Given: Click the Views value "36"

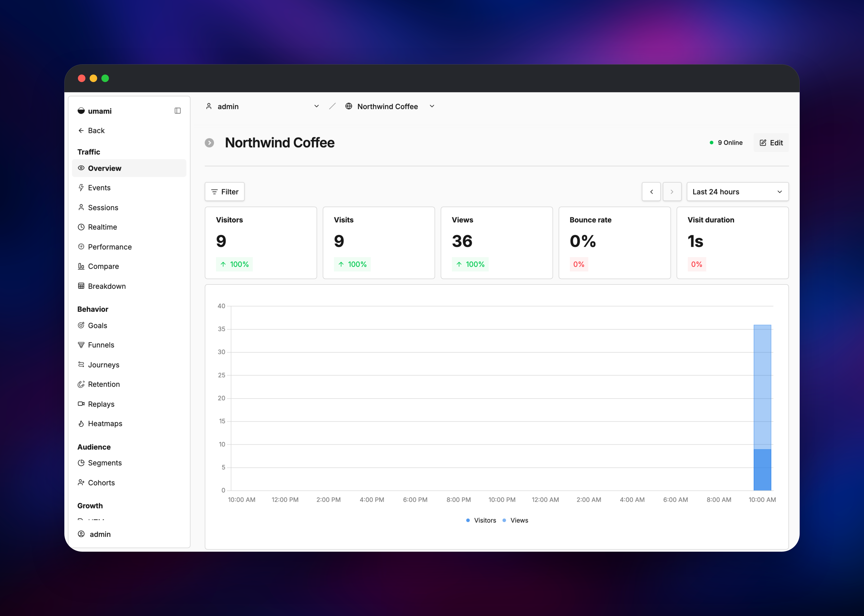Looking at the screenshot, I should click(x=462, y=241).
